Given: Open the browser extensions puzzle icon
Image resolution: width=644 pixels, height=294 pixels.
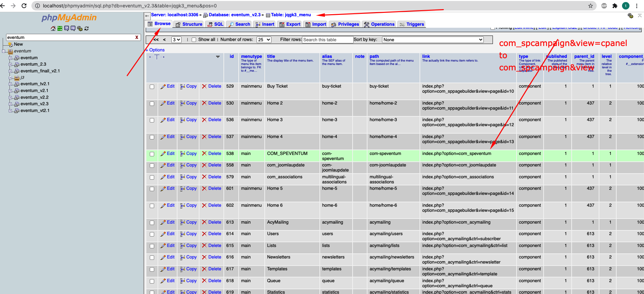Looking at the screenshot, I should [x=615, y=6].
